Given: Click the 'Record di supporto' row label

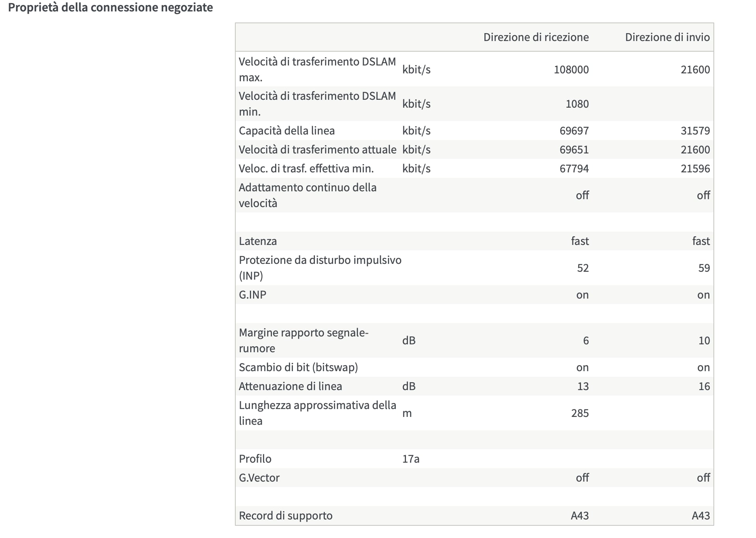Looking at the screenshot, I should tap(285, 516).
